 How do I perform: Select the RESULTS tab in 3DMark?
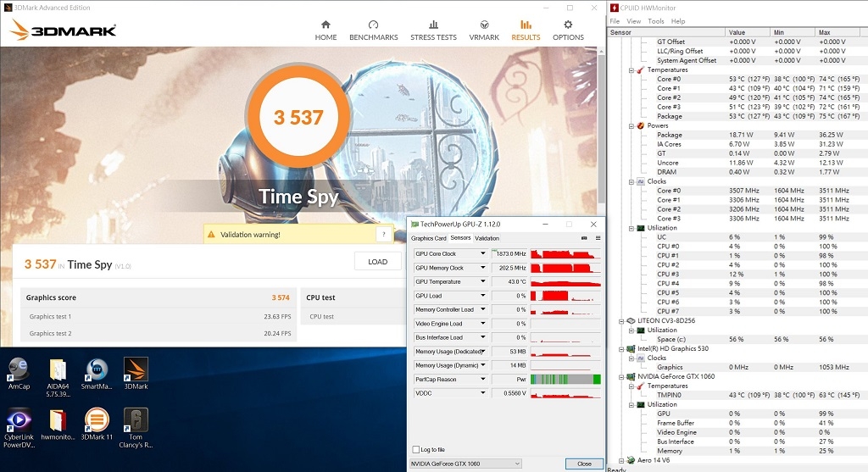point(526,31)
